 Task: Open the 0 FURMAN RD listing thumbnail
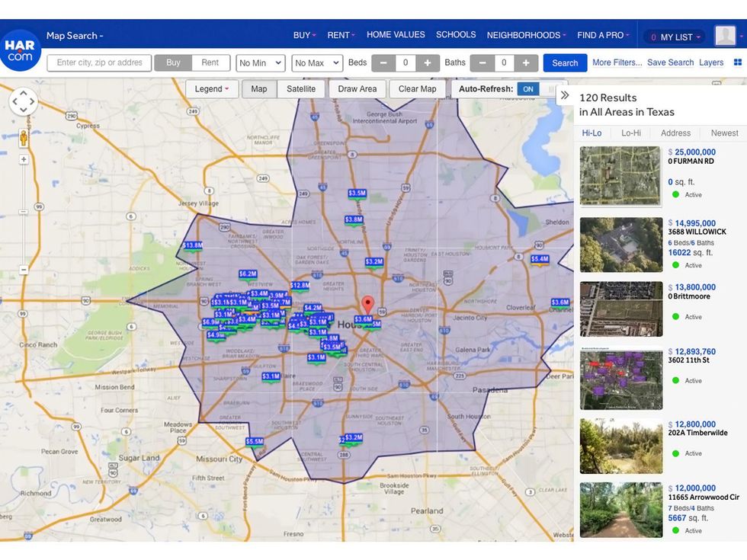(620, 175)
